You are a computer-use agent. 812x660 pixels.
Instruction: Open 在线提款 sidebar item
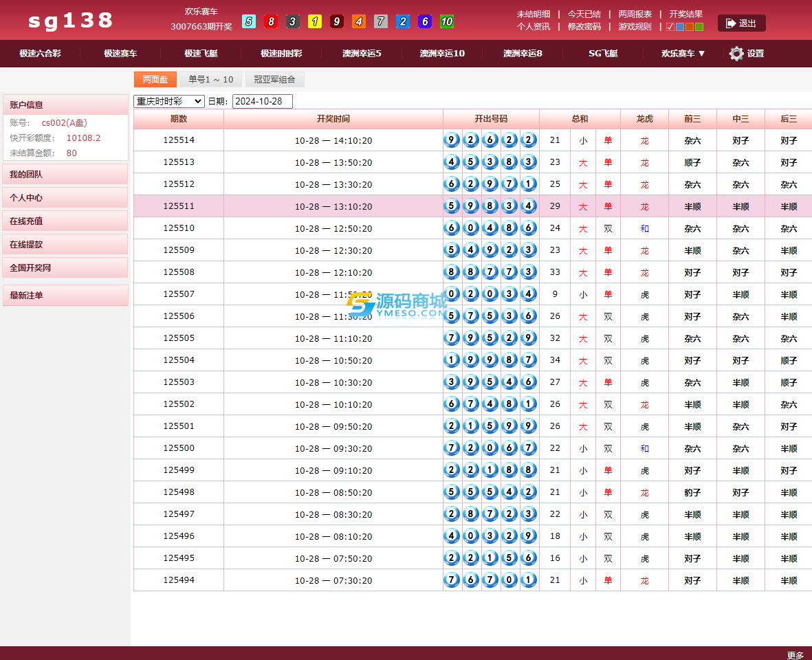click(x=65, y=244)
